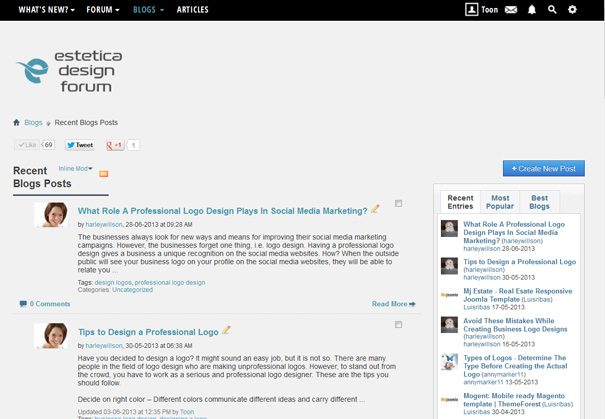Open the Inline Mod dropdown
Viewport: 605px width, 419px height.
[x=75, y=169]
